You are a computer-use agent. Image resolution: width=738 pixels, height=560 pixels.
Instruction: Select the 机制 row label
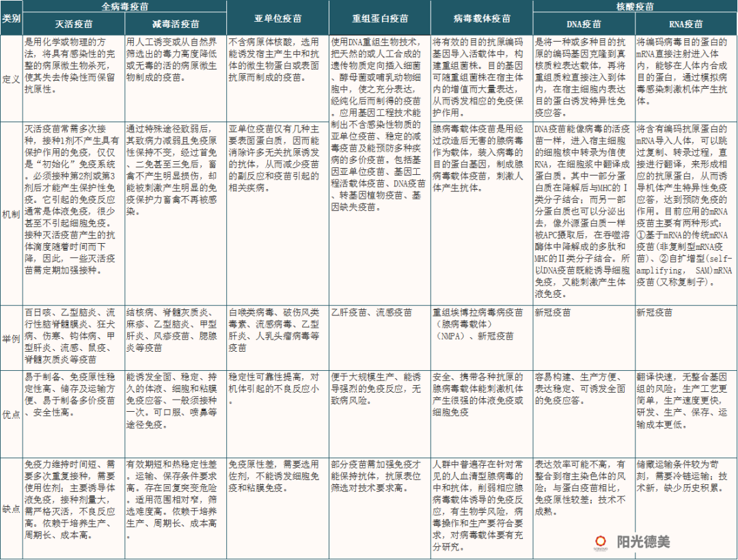11,213
